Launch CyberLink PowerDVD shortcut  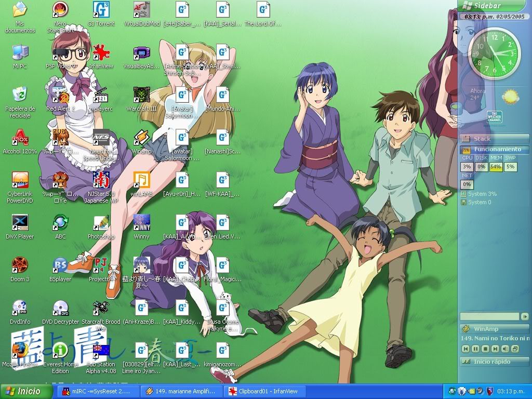pyautogui.click(x=20, y=180)
